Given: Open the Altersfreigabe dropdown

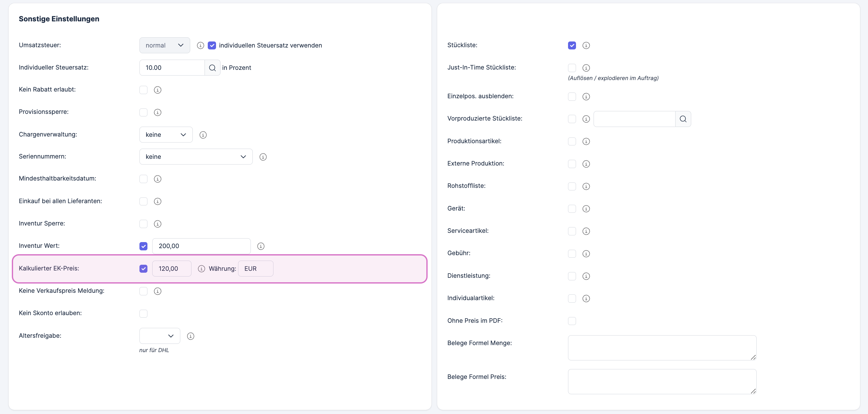Looking at the screenshot, I should tap(160, 336).
